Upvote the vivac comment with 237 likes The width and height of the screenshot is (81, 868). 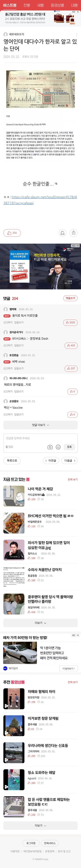pyautogui.click(x=71, y=369)
